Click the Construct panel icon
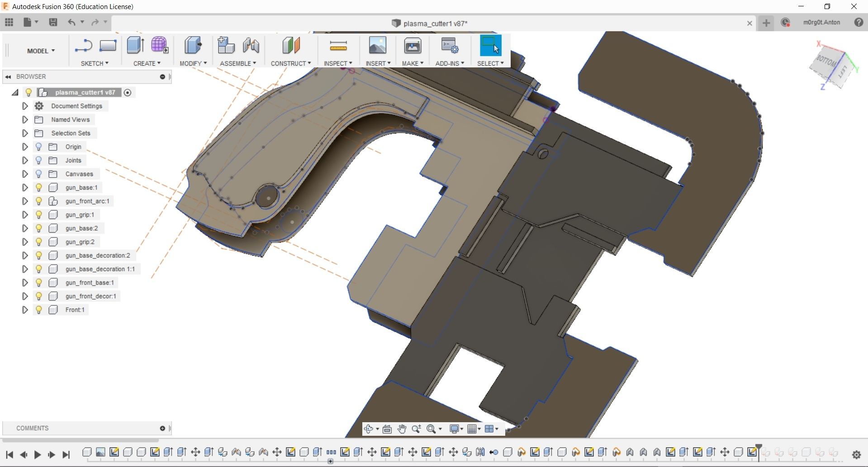868x467 pixels. (291, 45)
